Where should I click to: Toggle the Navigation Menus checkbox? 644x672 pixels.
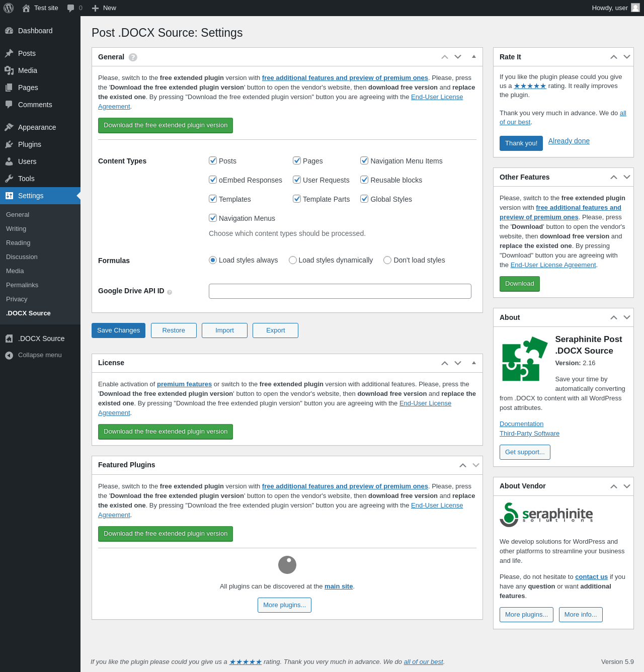[213, 218]
